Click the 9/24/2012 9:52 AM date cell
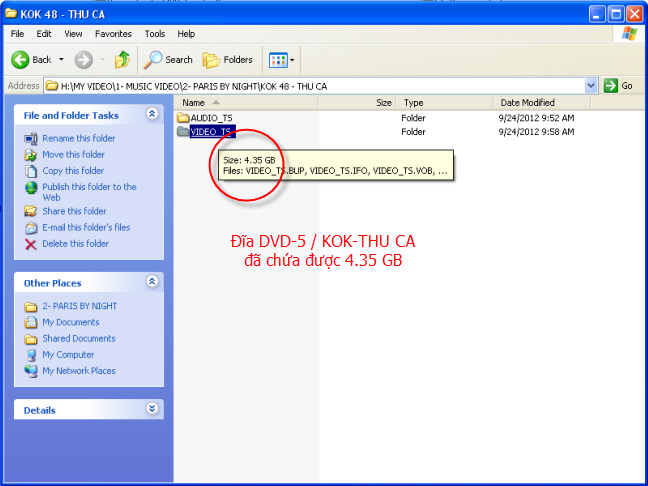Image resolution: width=648 pixels, height=486 pixels. tap(536, 118)
